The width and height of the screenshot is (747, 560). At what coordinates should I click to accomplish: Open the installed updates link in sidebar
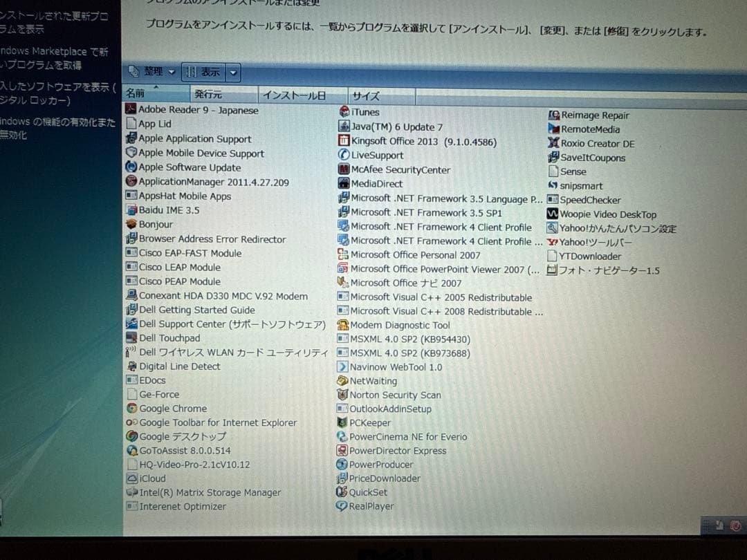[54, 22]
